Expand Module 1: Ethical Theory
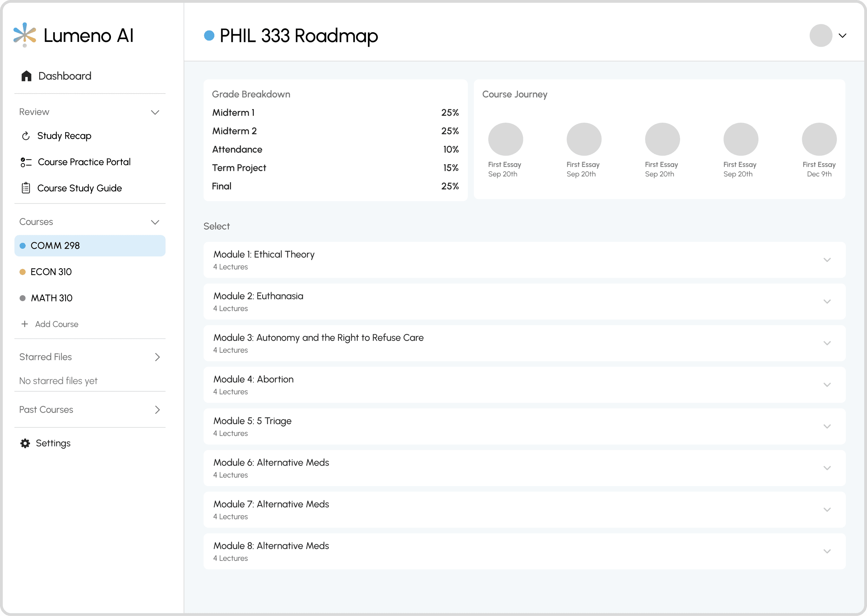 coord(827,260)
